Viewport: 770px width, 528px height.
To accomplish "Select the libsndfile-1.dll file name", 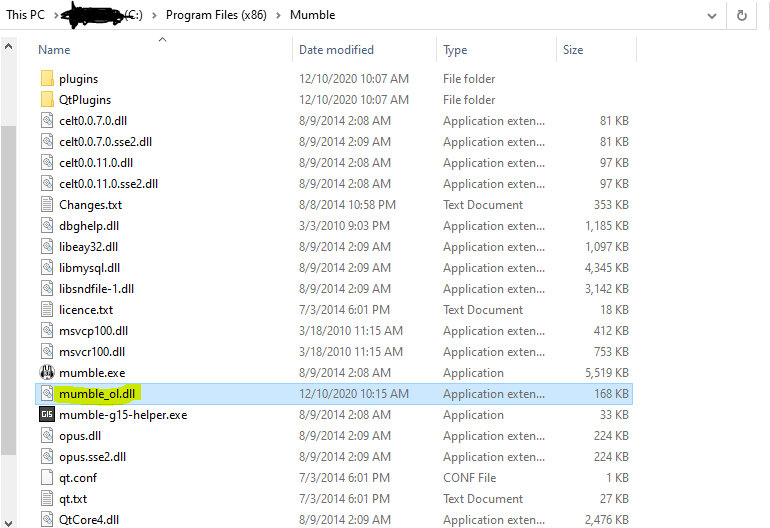I will pyautogui.click(x=96, y=289).
